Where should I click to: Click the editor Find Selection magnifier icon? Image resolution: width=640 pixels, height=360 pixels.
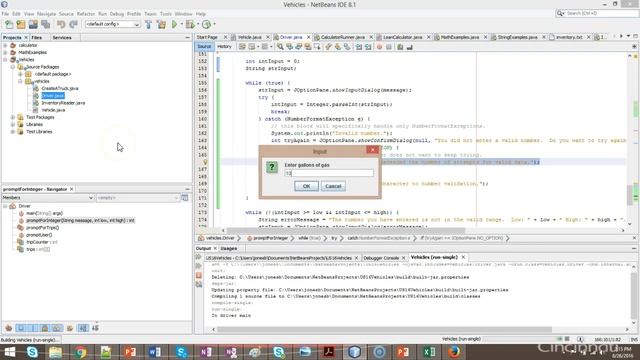pos(280,47)
